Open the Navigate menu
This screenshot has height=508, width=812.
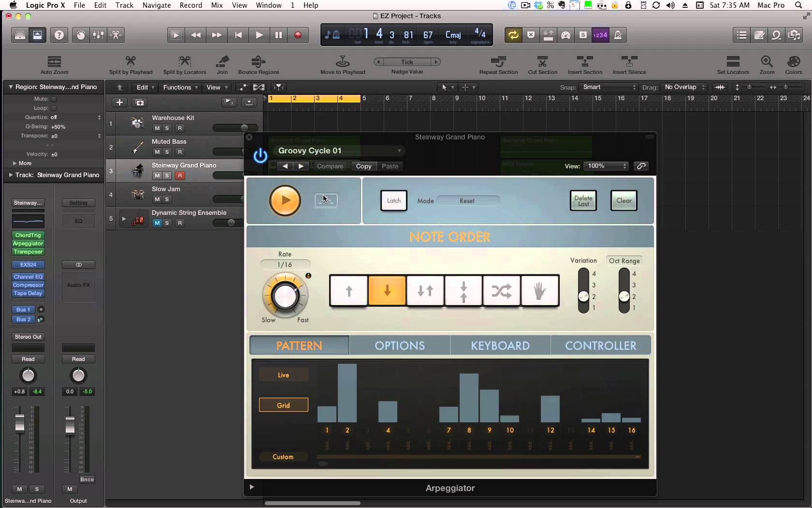(x=157, y=5)
